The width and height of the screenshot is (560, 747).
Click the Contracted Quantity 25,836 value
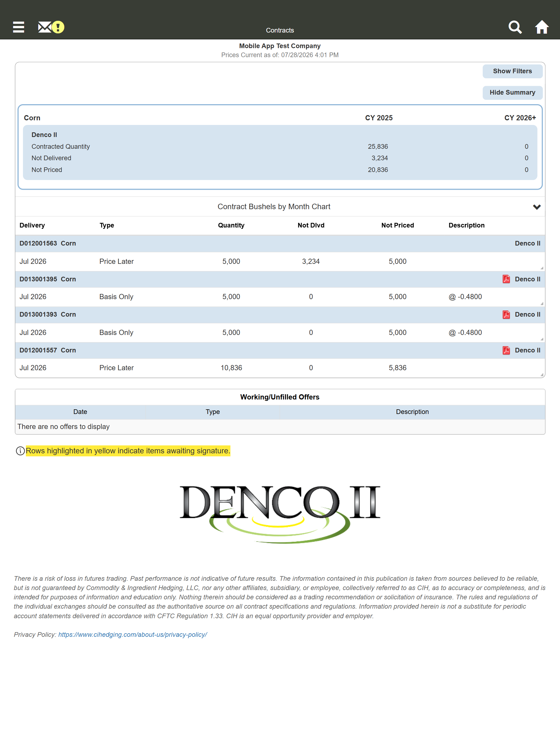(378, 147)
